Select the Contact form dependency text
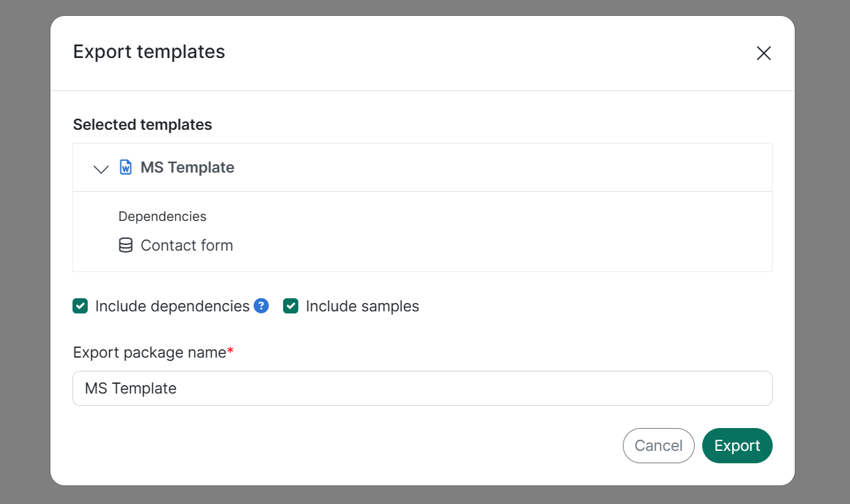Viewport: 850px width, 504px height. click(x=186, y=246)
